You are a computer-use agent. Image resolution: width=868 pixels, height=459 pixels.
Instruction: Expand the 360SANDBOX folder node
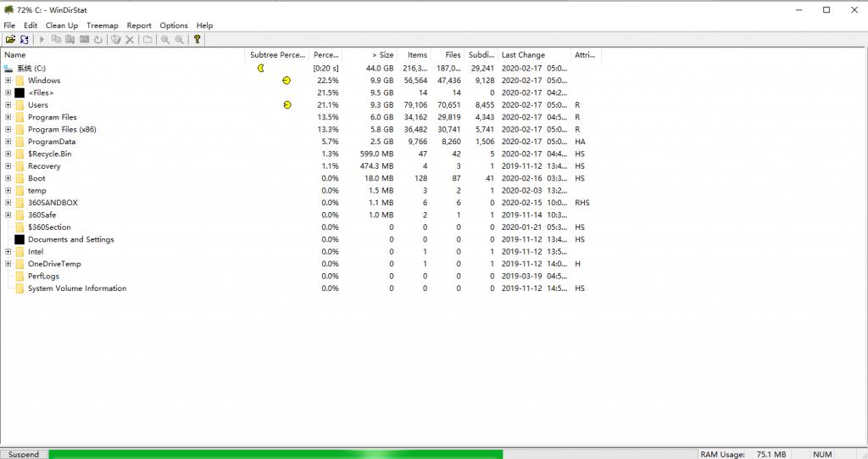pos(8,202)
